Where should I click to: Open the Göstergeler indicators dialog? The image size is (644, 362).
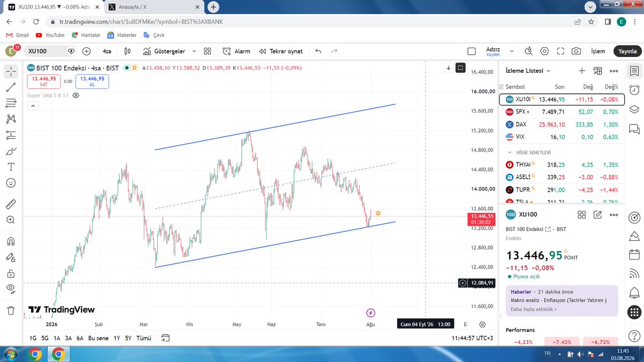(164, 51)
